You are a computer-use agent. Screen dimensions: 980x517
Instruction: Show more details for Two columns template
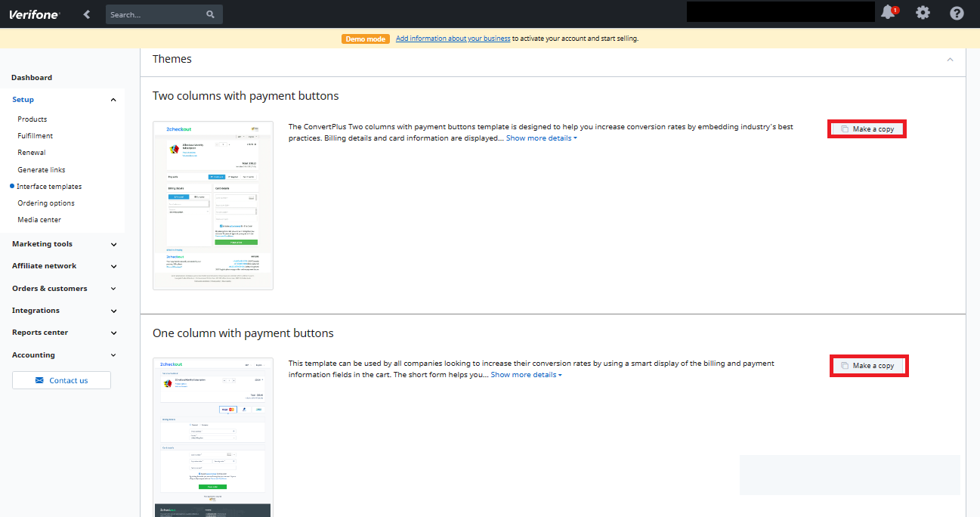[541, 138]
